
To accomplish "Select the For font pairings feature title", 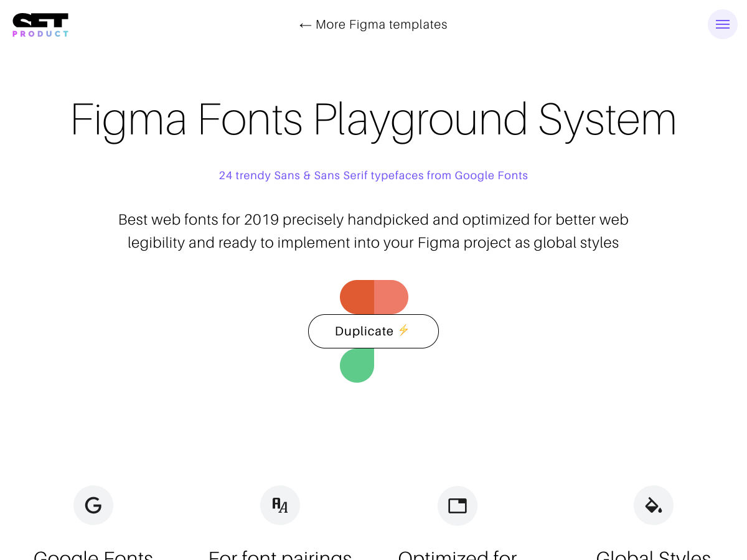I will click(x=280, y=554).
